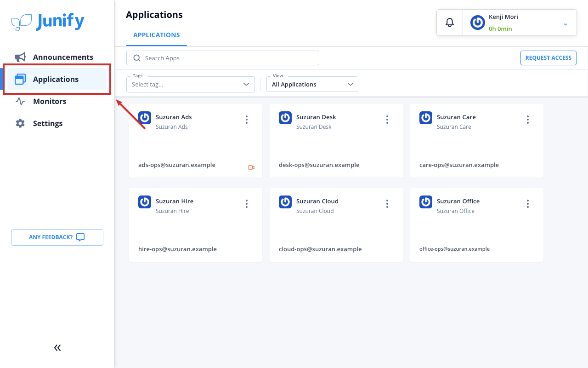This screenshot has height=368, width=588.
Task: Focus the Search Apps field
Action: [x=223, y=58]
